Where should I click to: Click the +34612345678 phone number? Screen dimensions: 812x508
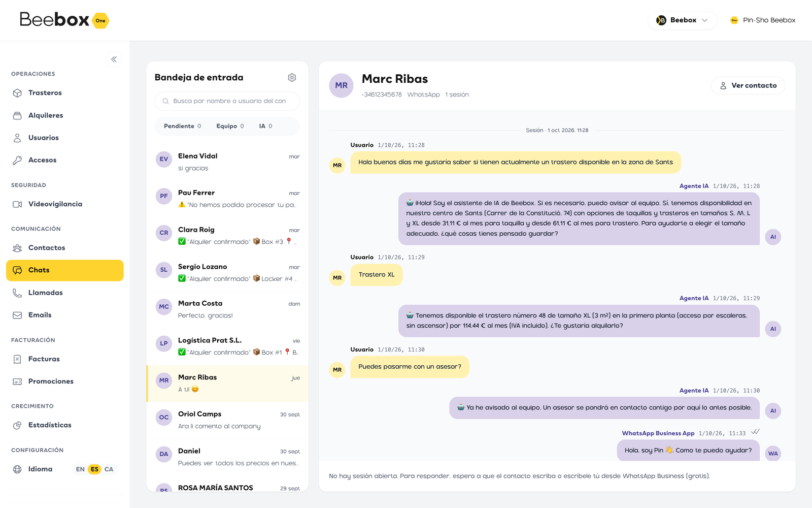(x=382, y=94)
